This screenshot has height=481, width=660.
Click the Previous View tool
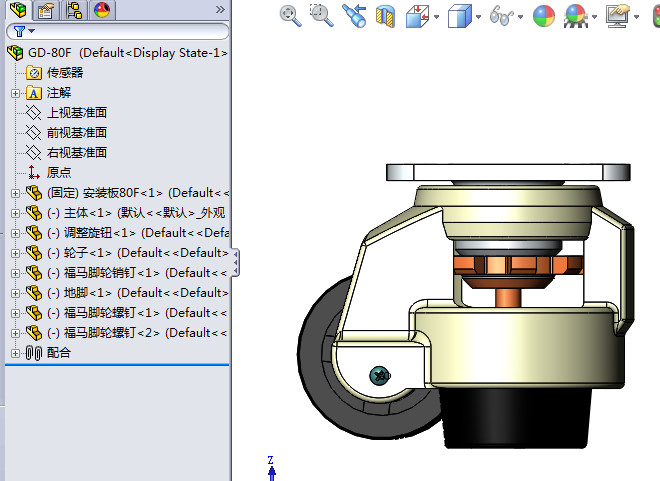(x=354, y=16)
